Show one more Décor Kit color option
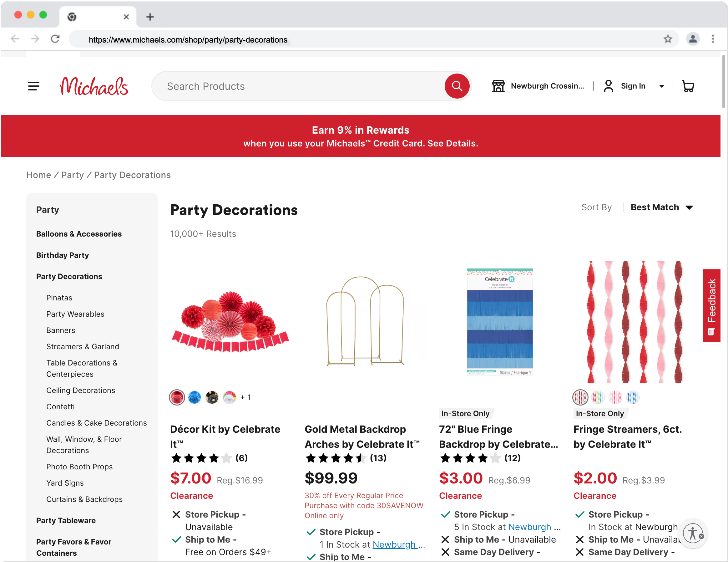The height and width of the screenshot is (562, 728). pos(245,397)
